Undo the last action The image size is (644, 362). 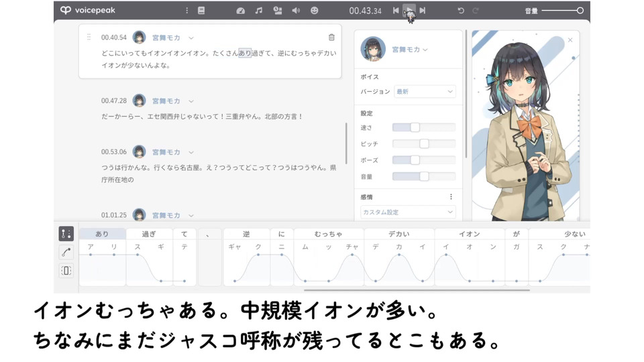461,11
